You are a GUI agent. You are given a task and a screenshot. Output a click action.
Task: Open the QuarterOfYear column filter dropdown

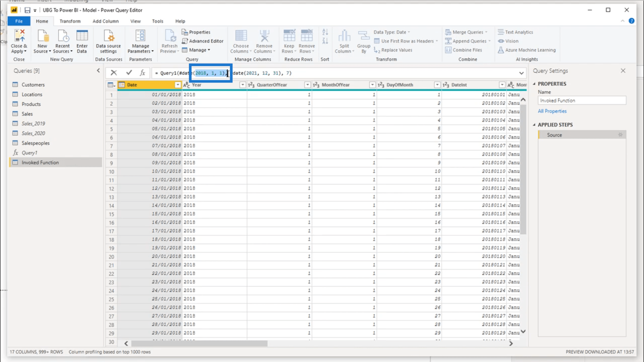tap(308, 85)
